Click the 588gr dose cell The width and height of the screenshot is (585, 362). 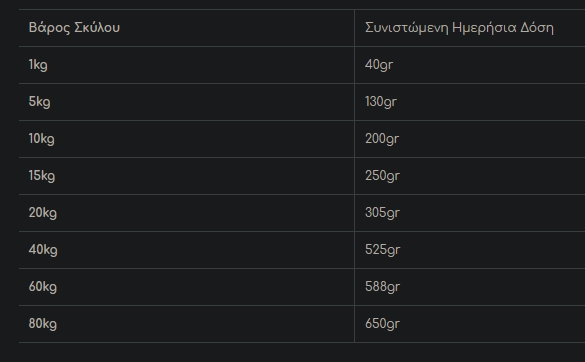(x=470, y=287)
